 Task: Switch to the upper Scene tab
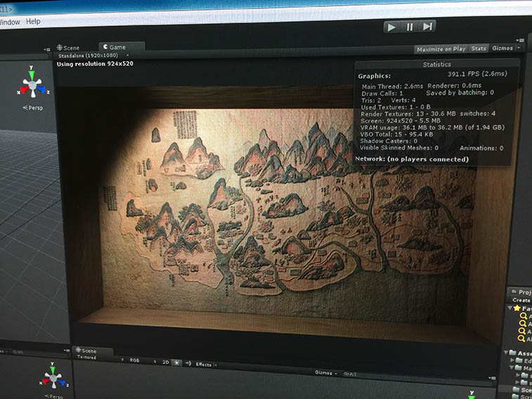68,48
